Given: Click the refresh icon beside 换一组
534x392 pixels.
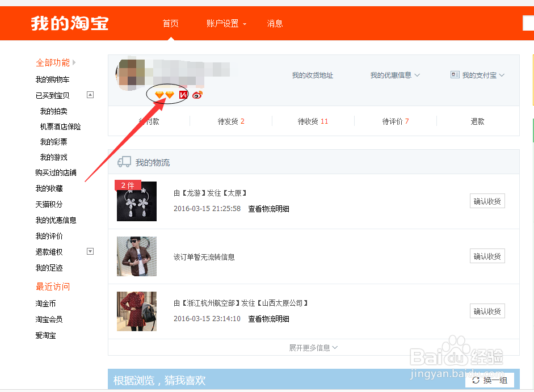Looking at the screenshot, I should (x=476, y=380).
